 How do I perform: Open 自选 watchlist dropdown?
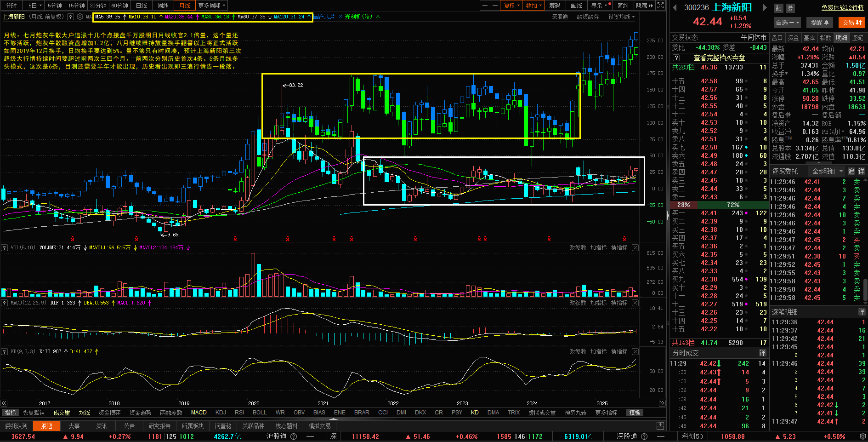(788, 22)
